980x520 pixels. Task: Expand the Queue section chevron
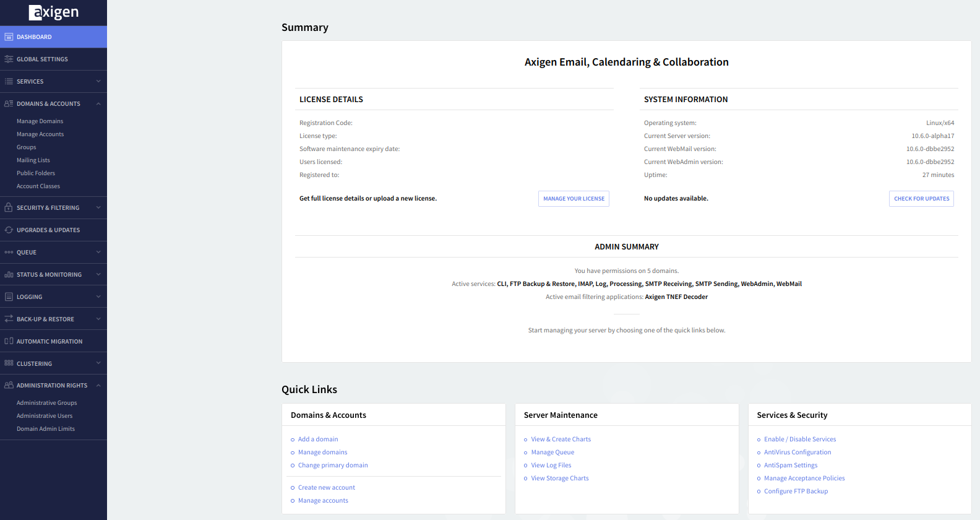coord(98,253)
